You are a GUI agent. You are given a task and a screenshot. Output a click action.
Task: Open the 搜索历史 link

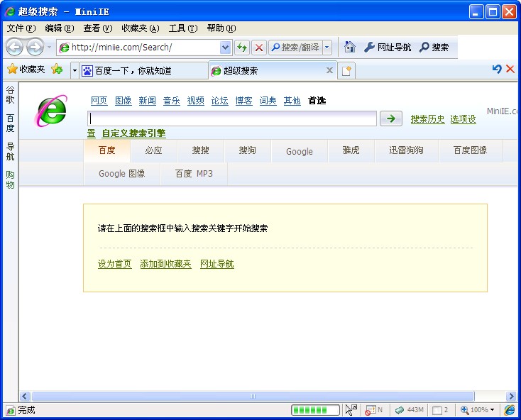[427, 119]
